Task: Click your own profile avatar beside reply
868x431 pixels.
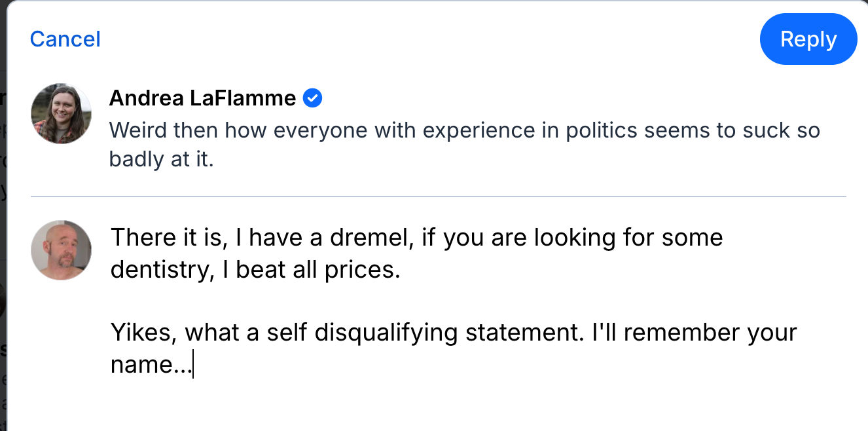Action: pos(61,250)
